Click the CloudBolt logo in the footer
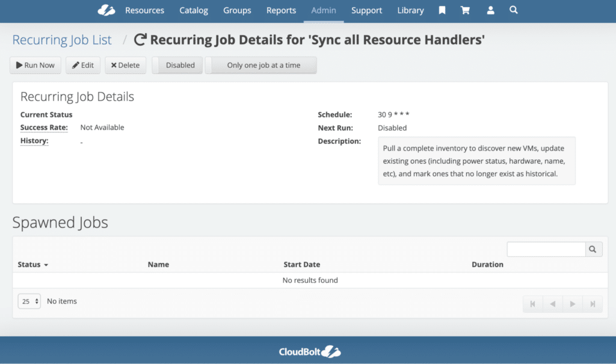This screenshot has width=616, height=364. 310,351
